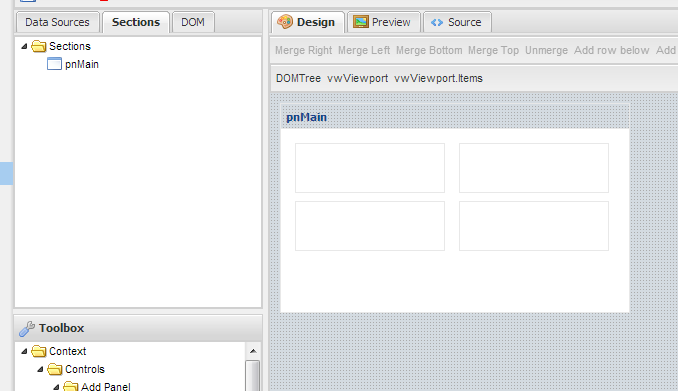Select vwViewport in the DOM breadcrumb
The width and height of the screenshot is (678, 391).
pos(357,78)
